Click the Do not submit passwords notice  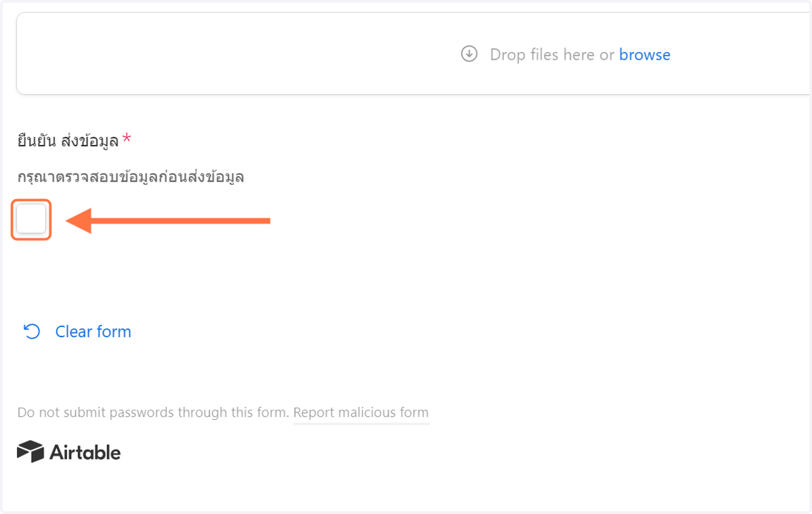click(x=154, y=412)
